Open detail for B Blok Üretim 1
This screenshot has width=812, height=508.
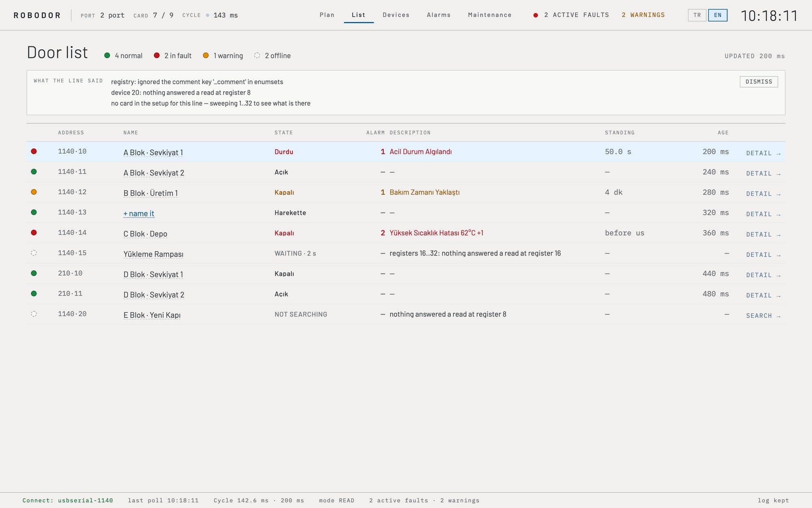point(763,194)
